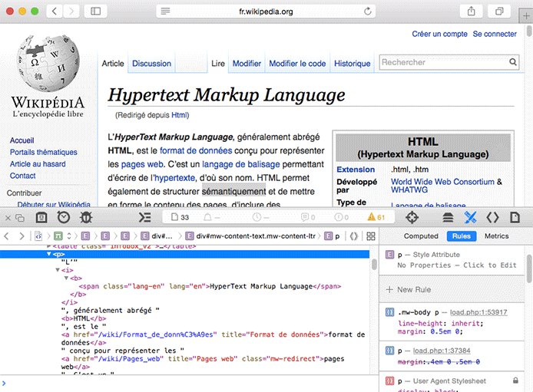533x392 pixels.
Task: Click the span class="lang-en" DOM row
Action: point(210,286)
